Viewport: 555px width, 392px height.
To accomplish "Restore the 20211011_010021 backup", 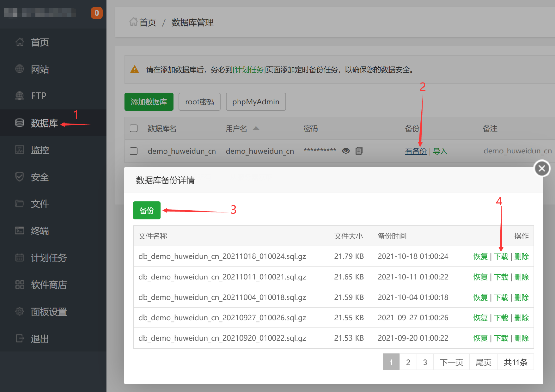I will pyautogui.click(x=481, y=277).
